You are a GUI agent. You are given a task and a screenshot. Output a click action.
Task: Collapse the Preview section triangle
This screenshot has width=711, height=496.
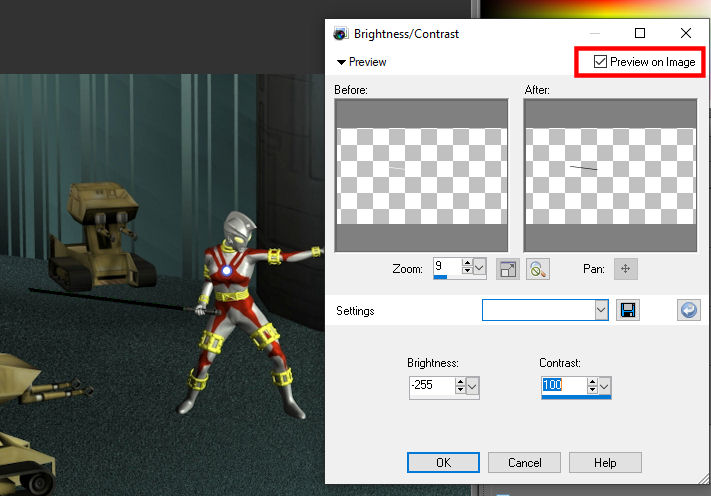[341, 62]
